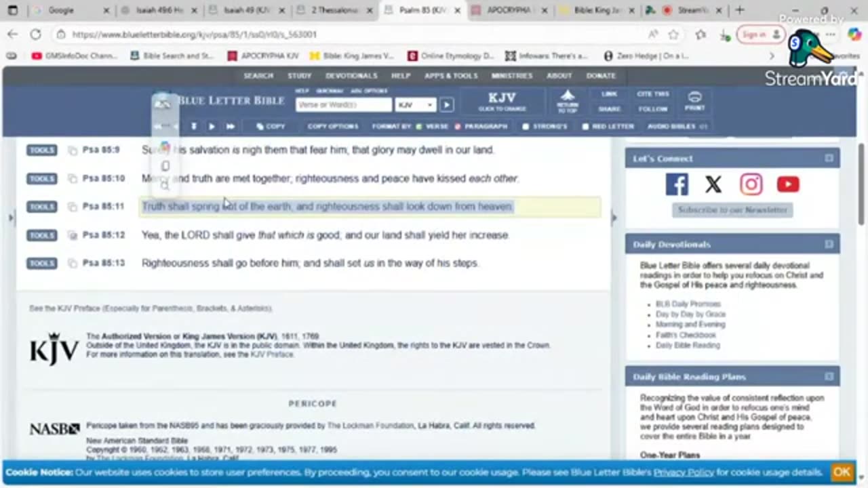Collapse the Daily Devotionals widget
The image size is (868, 488).
tap(829, 244)
